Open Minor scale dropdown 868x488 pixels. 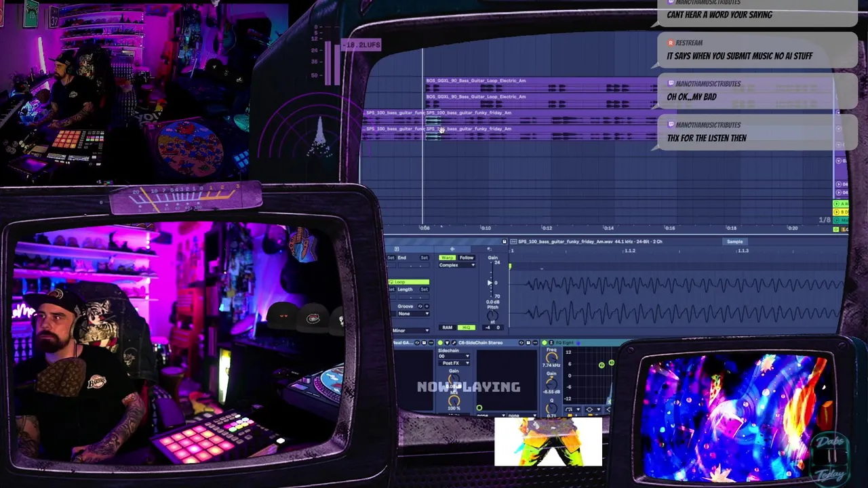410,331
